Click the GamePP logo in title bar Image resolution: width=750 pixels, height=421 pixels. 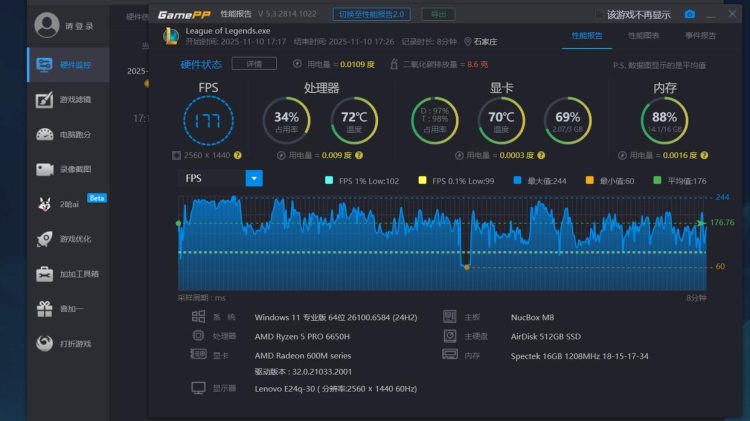coord(184,15)
